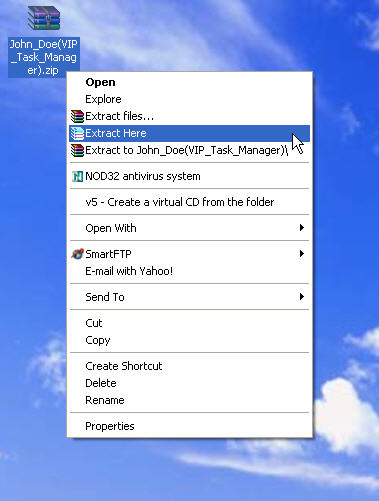The image size is (379, 501).
Task: Click the WinRAR icon beside Extract to John_Doe folder
Action: tap(77, 150)
